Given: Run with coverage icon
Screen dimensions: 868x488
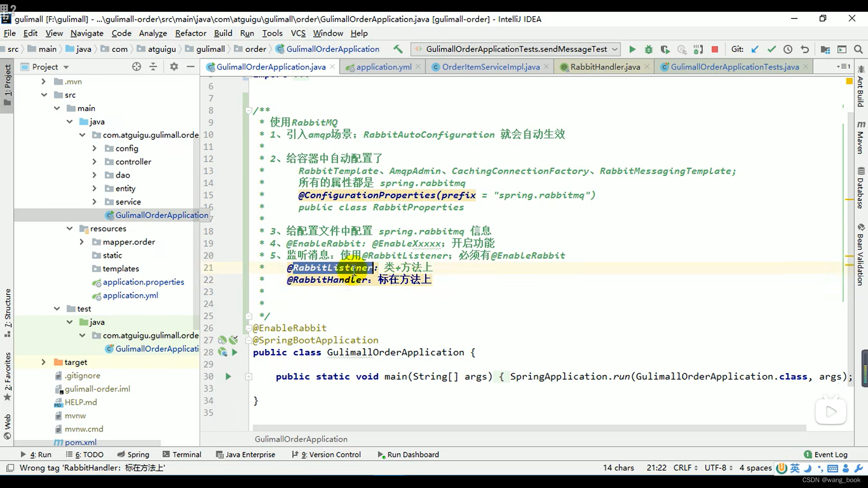Looking at the screenshot, I should coord(665,49).
